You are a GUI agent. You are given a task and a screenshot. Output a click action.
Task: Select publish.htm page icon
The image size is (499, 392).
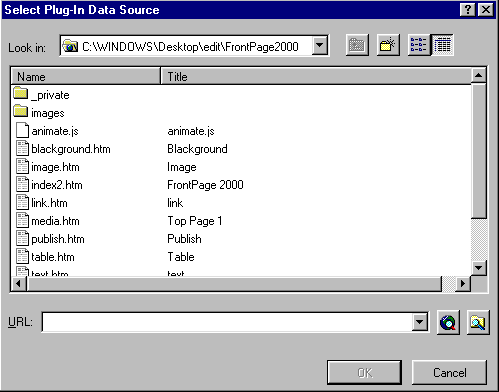tap(22, 238)
